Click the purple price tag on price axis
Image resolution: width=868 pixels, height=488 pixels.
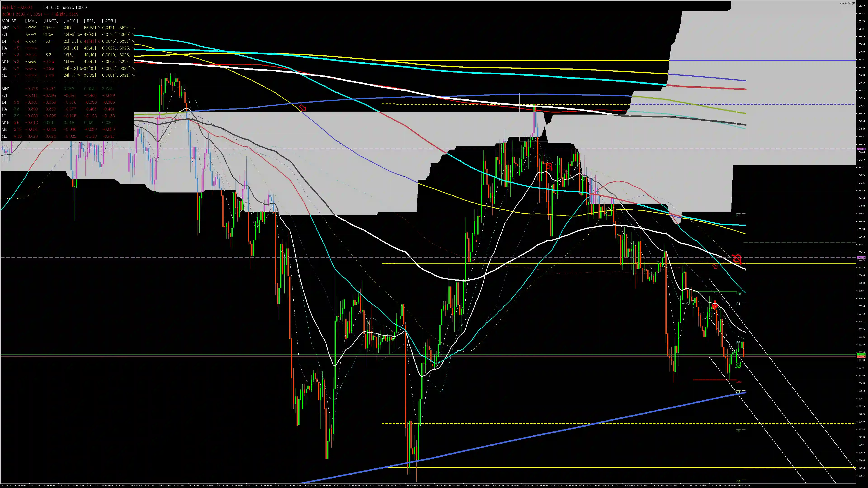[861, 149]
